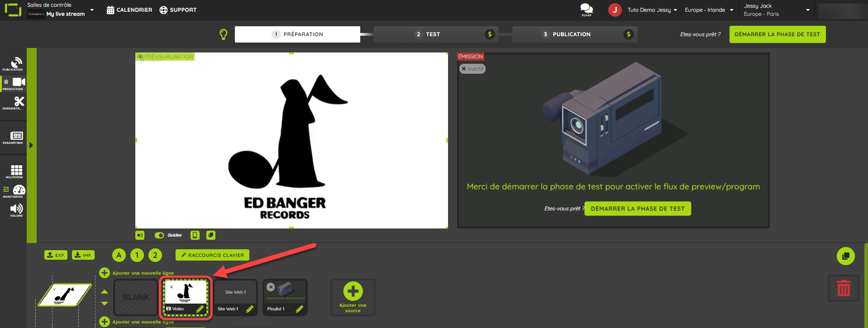Mute preview audio with speaker button
Screen dimensions: 868x328
tap(140, 235)
